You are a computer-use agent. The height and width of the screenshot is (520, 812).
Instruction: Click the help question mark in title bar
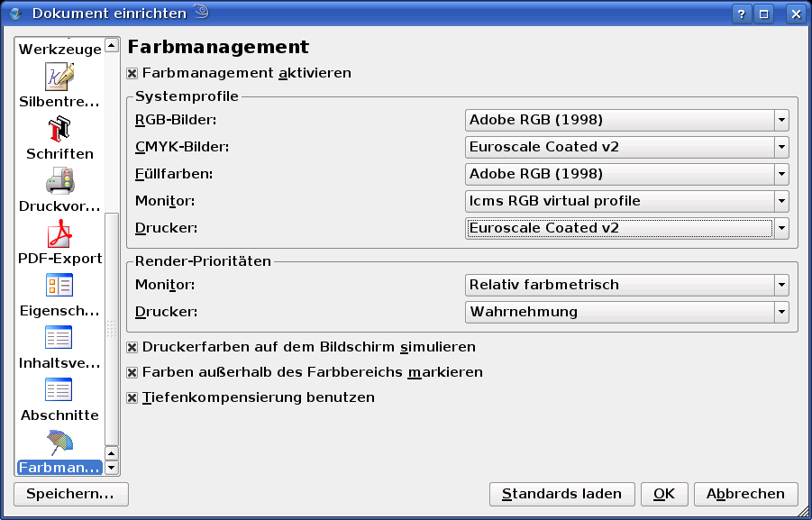[x=741, y=14]
